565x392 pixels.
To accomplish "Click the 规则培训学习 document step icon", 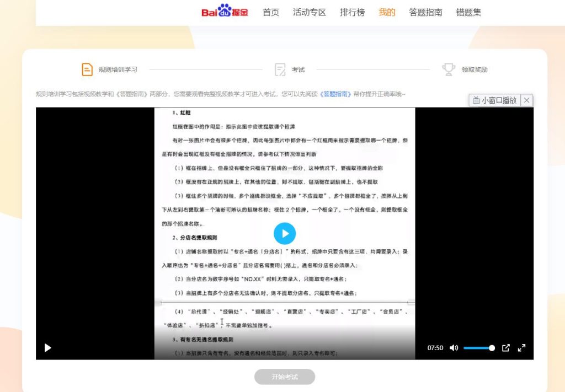I will (87, 69).
